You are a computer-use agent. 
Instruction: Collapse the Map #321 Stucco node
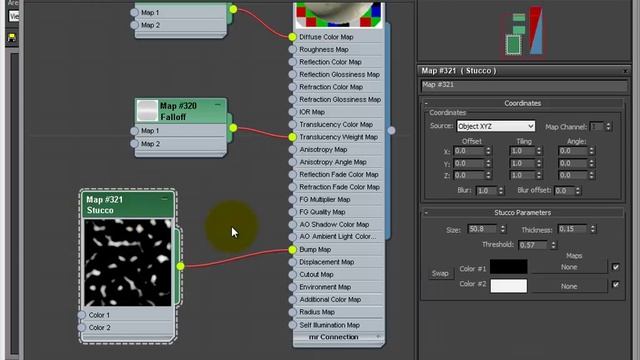[x=164, y=199]
